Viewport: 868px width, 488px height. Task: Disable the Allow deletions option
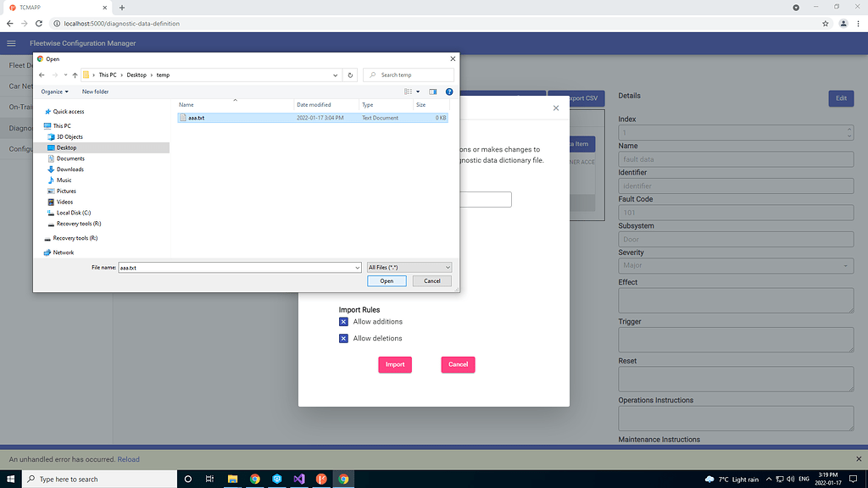pyautogui.click(x=343, y=338)
